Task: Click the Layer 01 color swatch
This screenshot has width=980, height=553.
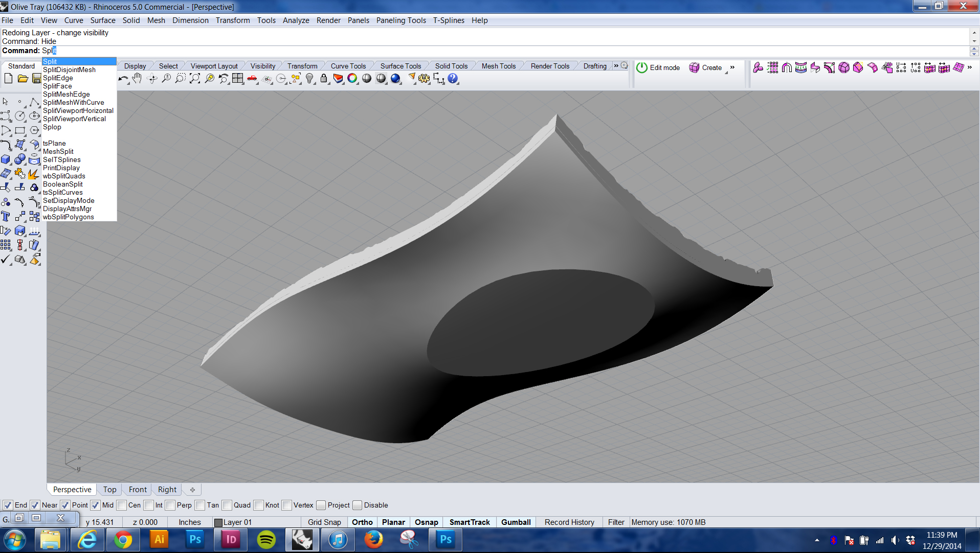Action: tap(218, 522)
